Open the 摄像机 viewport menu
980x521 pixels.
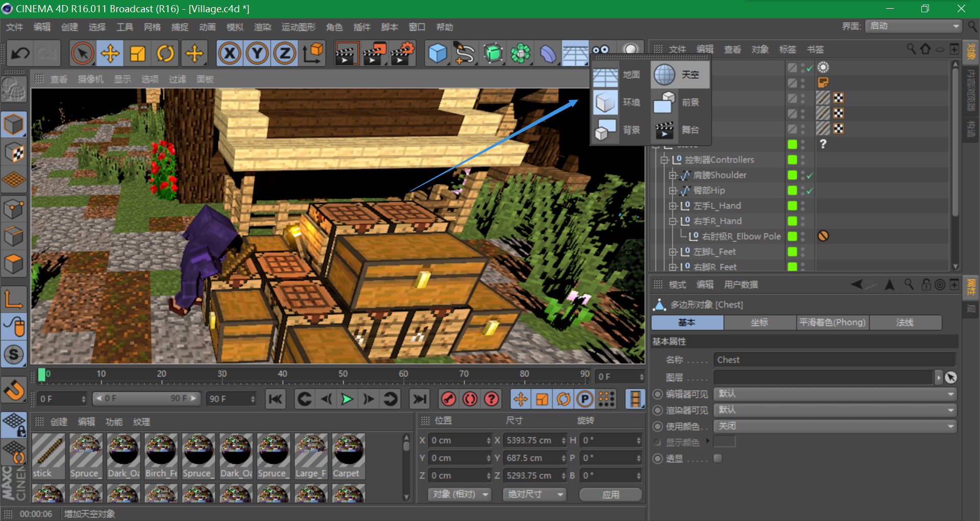(90, 79)
